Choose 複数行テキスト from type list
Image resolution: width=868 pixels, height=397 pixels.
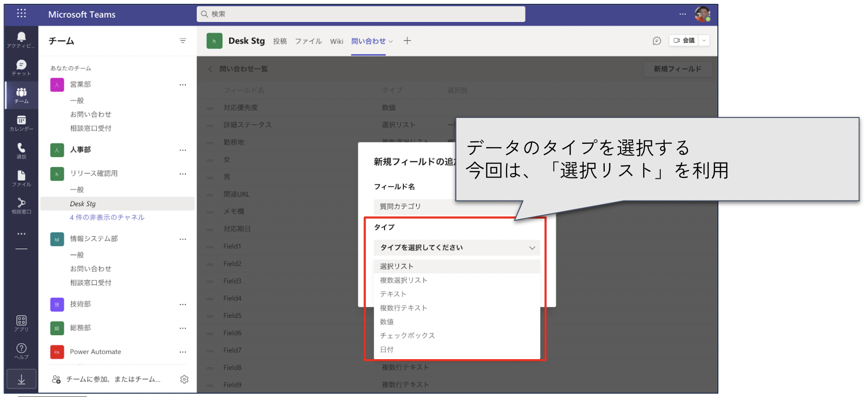(457, 308)
